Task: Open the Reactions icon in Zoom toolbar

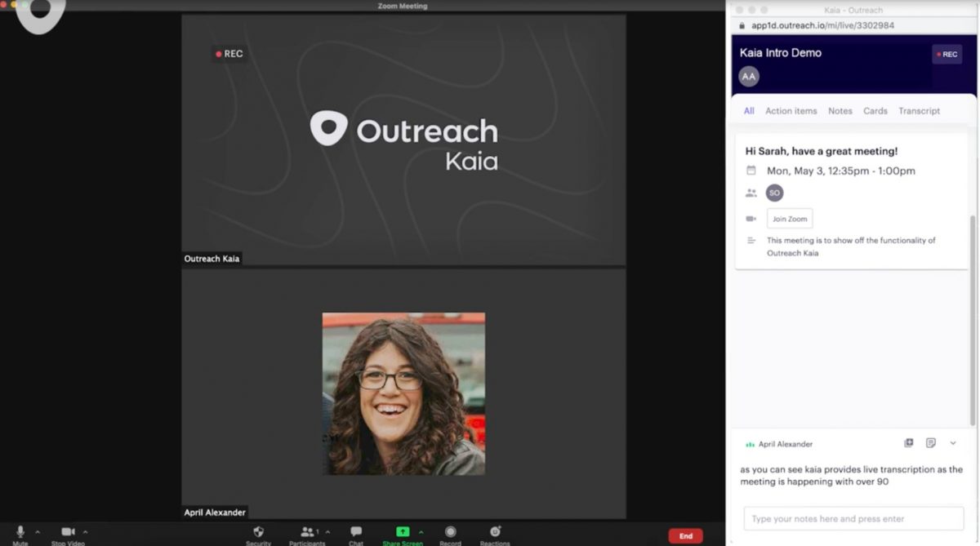Action: click(x=495, y=531)
